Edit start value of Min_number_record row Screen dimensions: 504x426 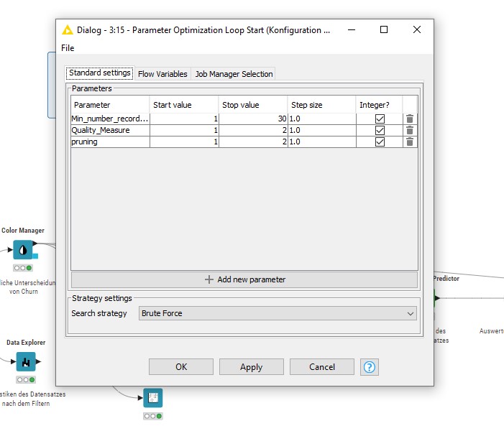point(184,119)
